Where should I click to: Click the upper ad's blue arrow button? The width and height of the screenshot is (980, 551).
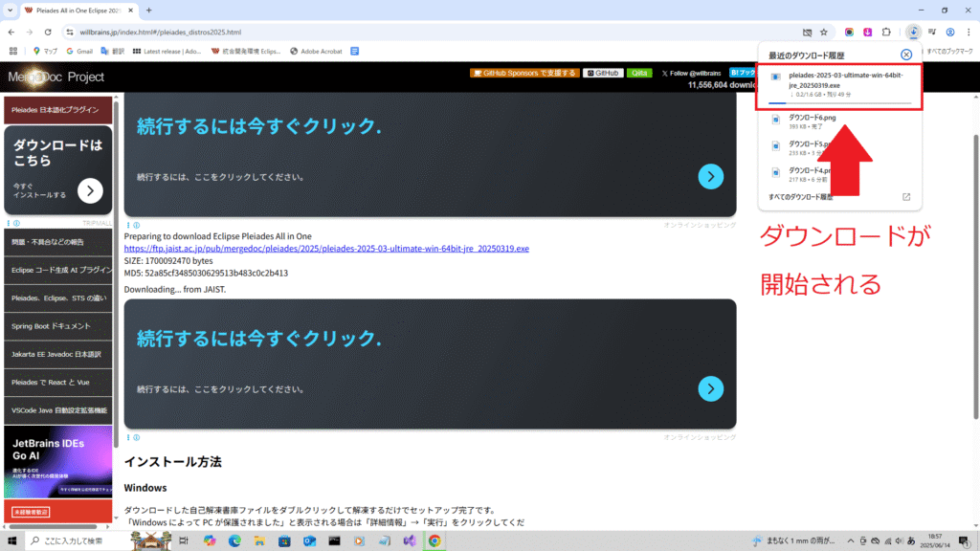[x=711, y=176]
